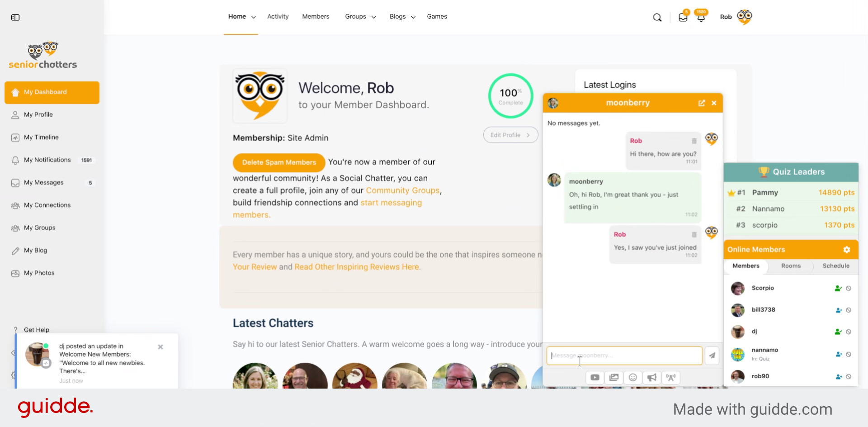Click the megaphone icon in chat toolbar

652,377
